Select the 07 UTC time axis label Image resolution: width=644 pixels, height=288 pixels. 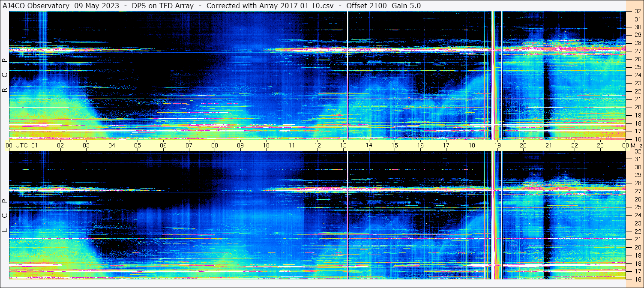[x=189, y=145]
